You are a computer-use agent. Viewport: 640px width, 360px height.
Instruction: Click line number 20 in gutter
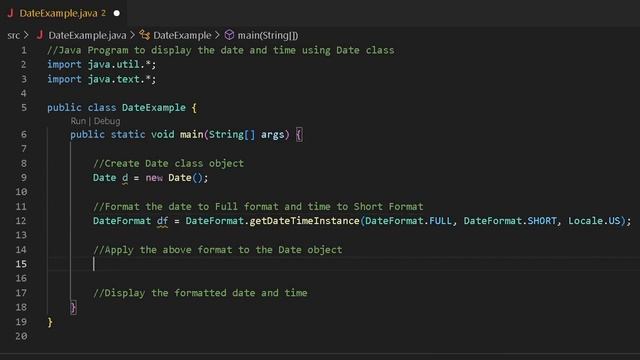coord(21,336)
